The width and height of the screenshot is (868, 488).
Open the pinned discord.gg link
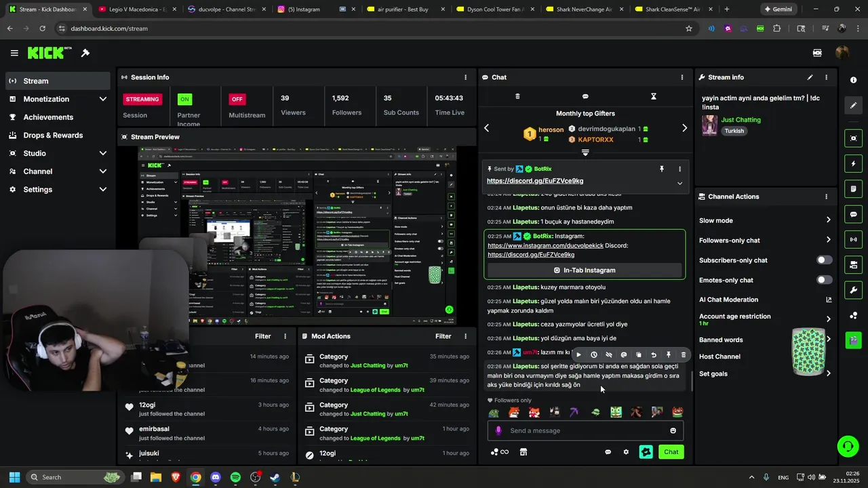(535, 181)
